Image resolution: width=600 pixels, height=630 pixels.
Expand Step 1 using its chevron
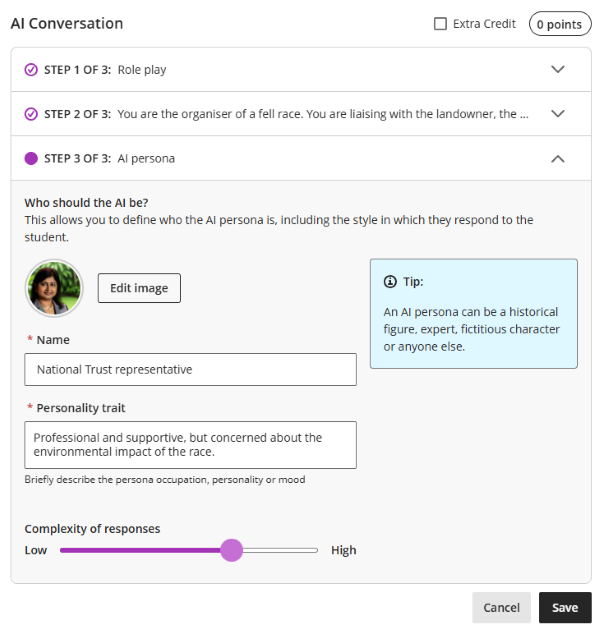(x=558, y=70)
